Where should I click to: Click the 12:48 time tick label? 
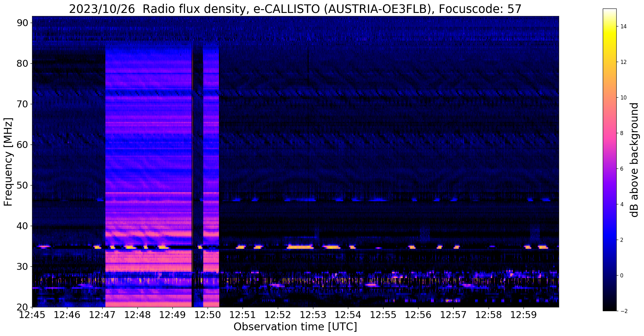click(x=137, y=315)
